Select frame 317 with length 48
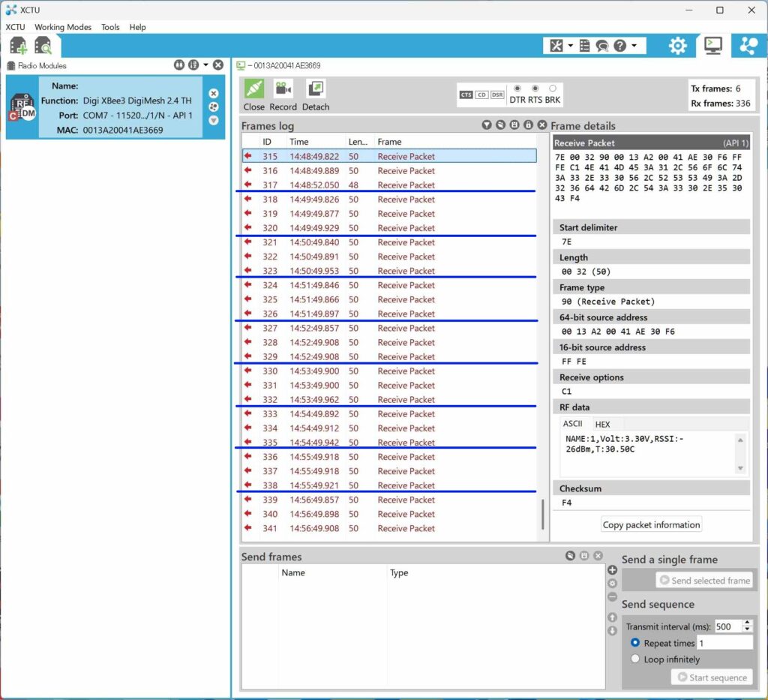Screen dimensions: 768x700 (389, 185)
